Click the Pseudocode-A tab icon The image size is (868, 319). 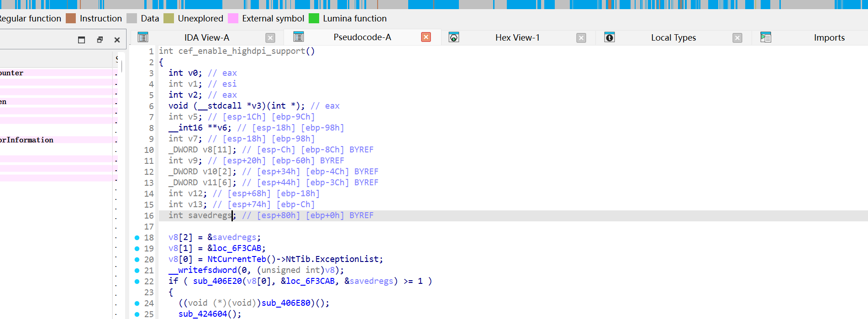click(x=299, y=37)
